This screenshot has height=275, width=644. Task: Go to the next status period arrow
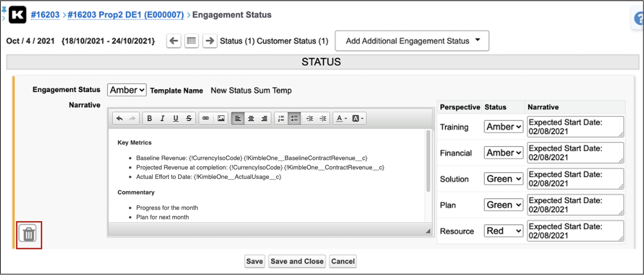point(210,41)
